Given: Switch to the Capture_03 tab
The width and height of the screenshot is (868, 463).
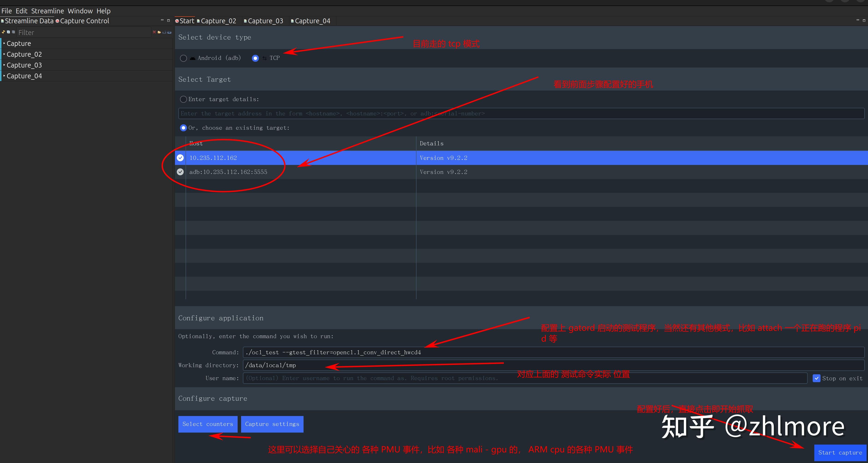Looking at the screenshot, I should [x=265, y=21].
